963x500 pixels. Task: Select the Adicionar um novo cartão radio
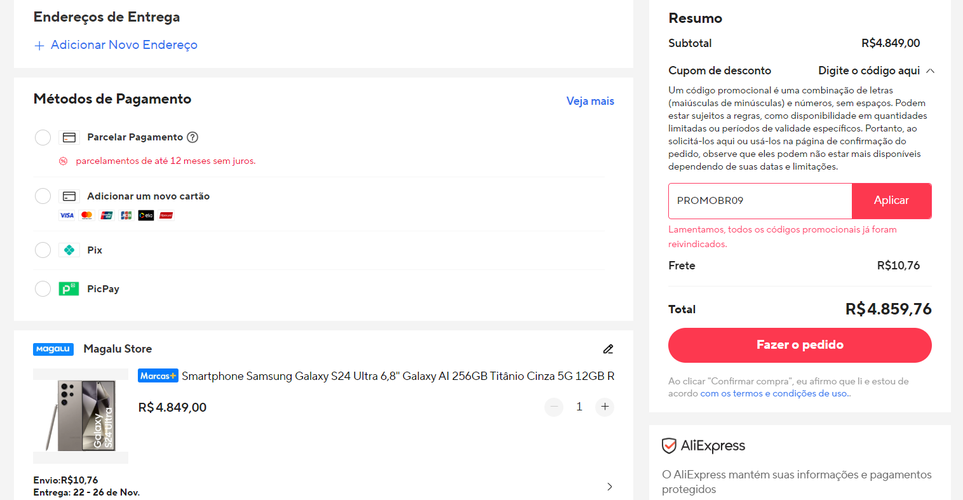coord(43,196)
